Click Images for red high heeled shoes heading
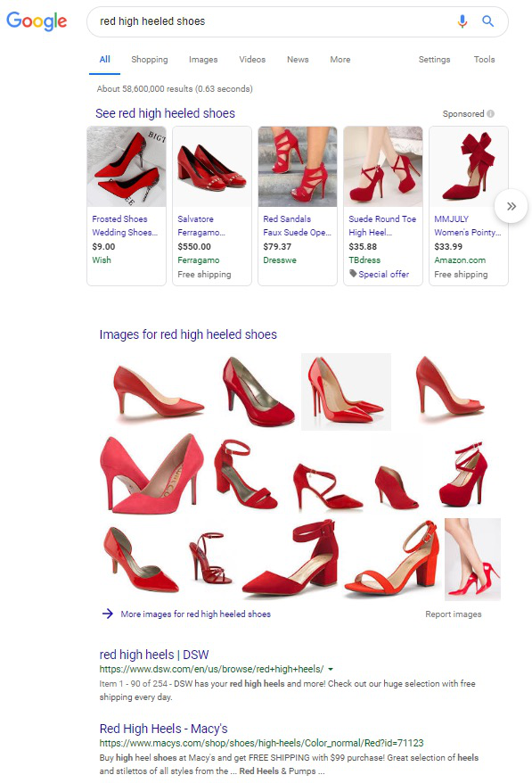Image resolution: width=532 pixels, height=783 pixels. [188, 334]
